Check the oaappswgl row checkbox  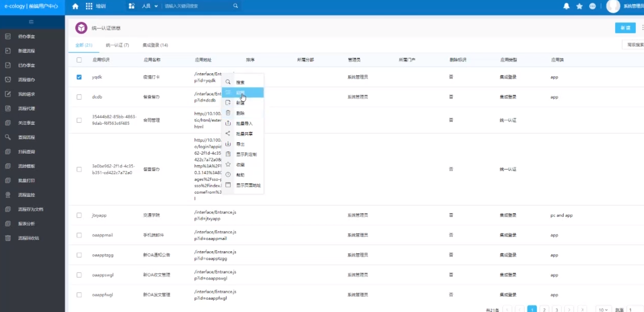tap(79, 275)
